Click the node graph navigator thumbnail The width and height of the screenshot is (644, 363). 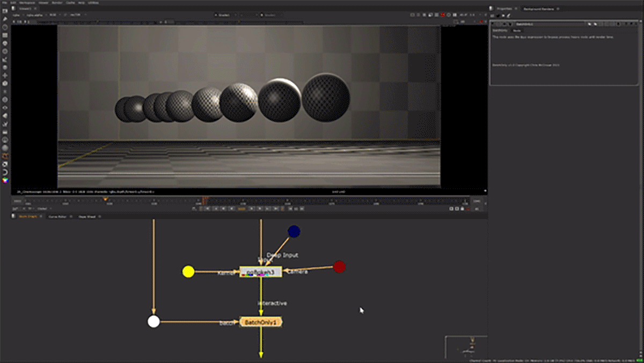point(466,347)
